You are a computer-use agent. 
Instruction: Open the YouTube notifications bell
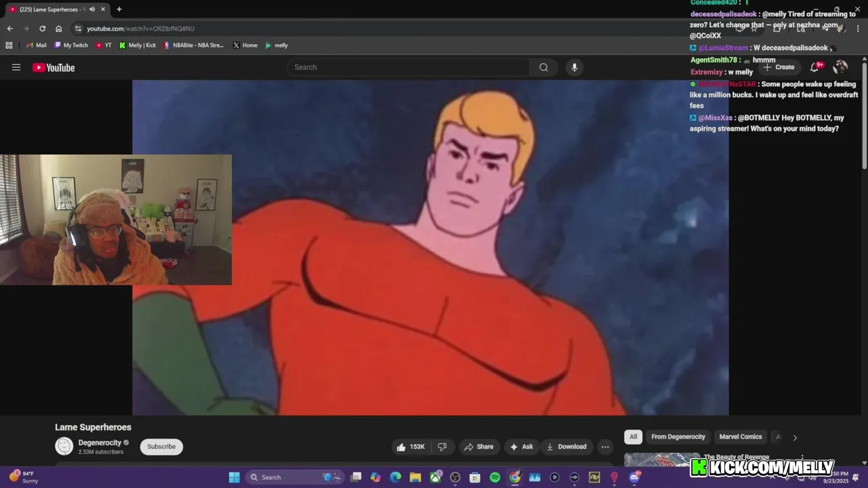pyautogui.click(x=816, y=66)
